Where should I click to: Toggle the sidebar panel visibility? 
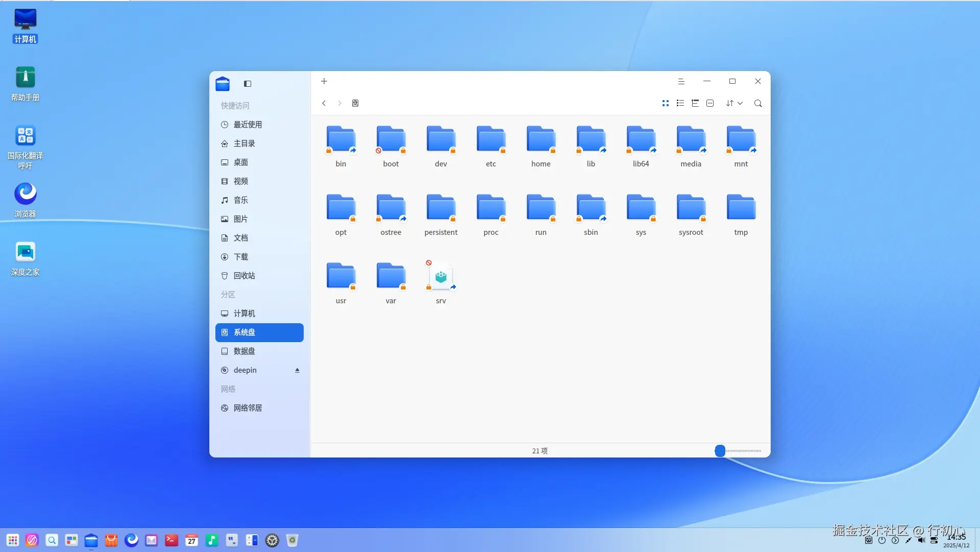click(248, 84)
